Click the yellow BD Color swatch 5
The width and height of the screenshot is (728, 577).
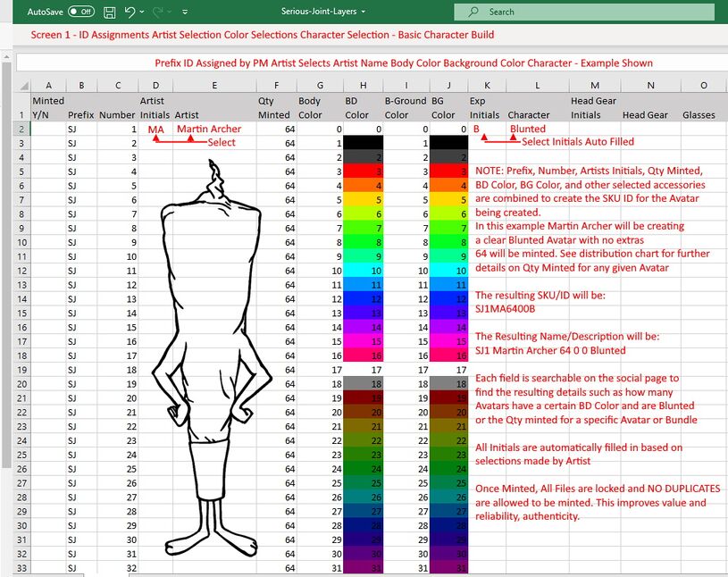(363, 199)
